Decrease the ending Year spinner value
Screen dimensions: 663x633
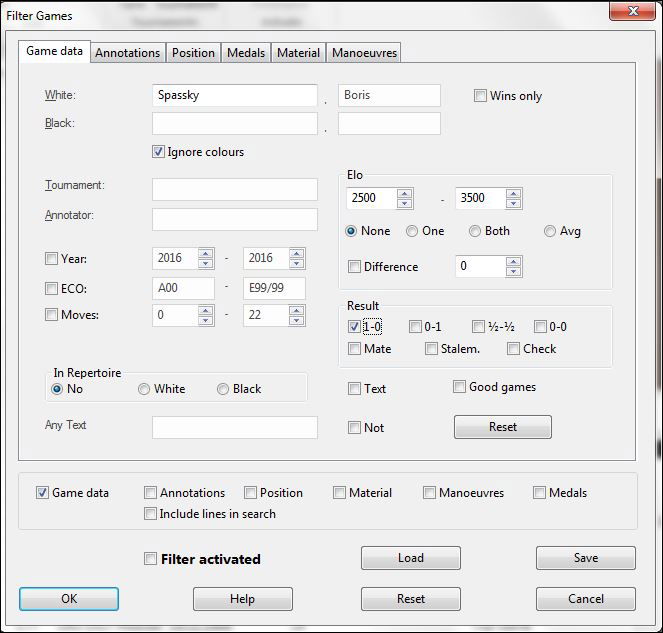(296, 264)
